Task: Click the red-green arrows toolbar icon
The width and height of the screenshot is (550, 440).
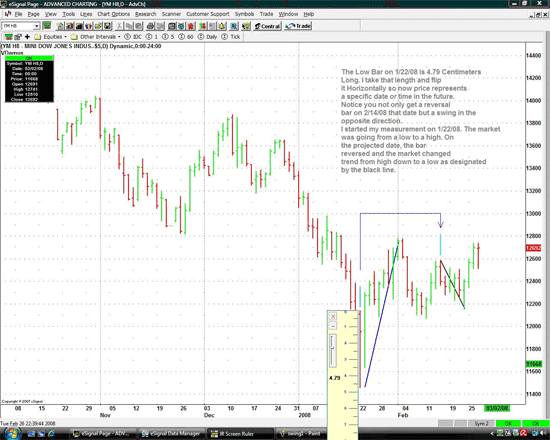Action: [203, 26]
